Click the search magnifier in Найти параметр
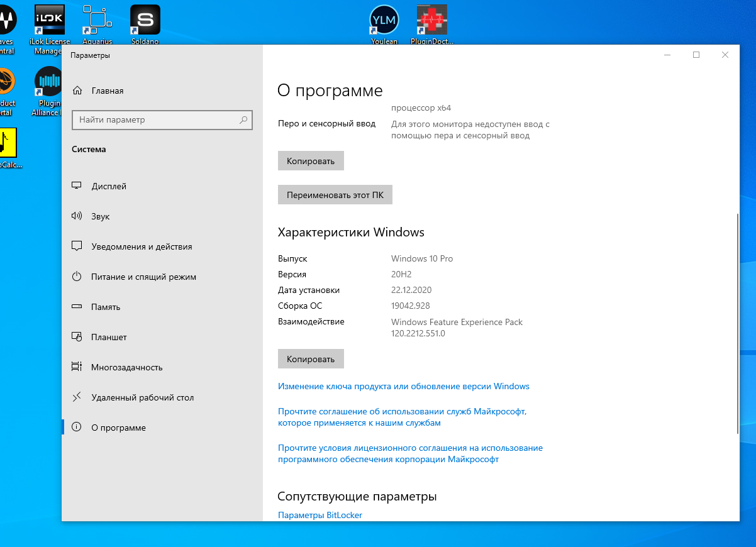 pos(243,119)
